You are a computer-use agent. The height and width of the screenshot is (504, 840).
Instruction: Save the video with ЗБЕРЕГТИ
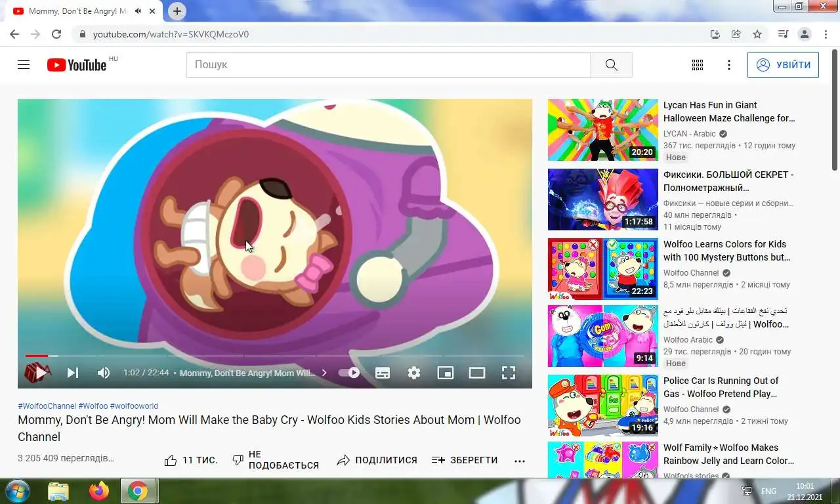(x=465, y=460)
